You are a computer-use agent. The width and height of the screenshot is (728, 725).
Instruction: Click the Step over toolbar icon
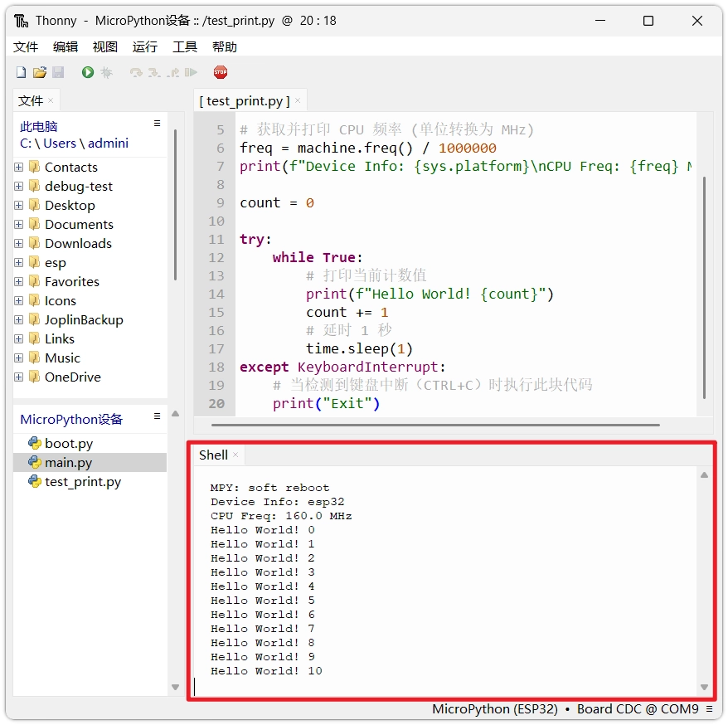pyautogui.click(x=136, y=73)
